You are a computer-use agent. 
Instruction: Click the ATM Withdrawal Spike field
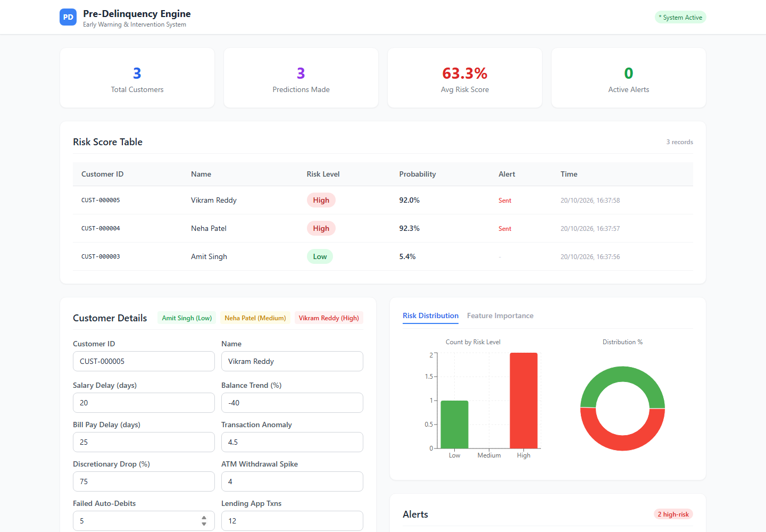click(x=292, y=481)
